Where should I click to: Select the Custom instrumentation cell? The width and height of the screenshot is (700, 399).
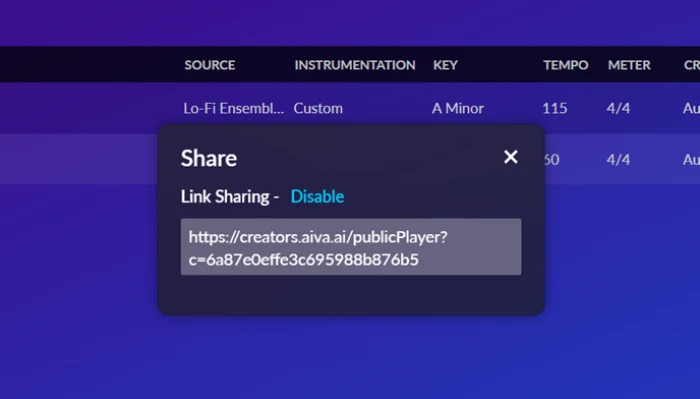[x=318, y=108]
